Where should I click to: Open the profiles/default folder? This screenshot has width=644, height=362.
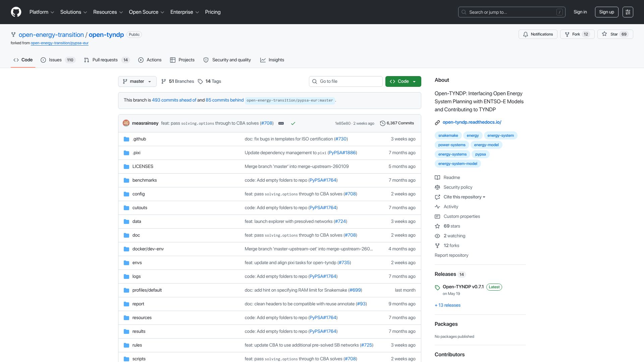pyautogui.click(x=147, y=290)
